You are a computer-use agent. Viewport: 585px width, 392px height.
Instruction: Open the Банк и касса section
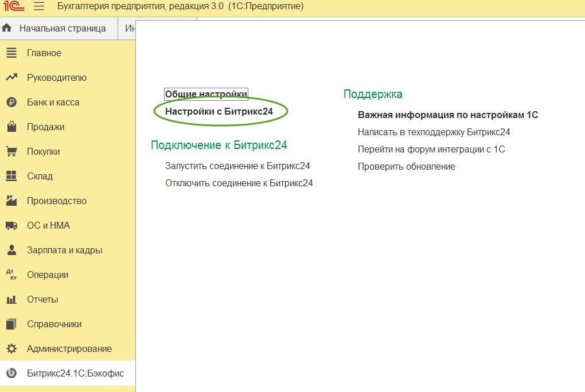[x=68, y=102]
